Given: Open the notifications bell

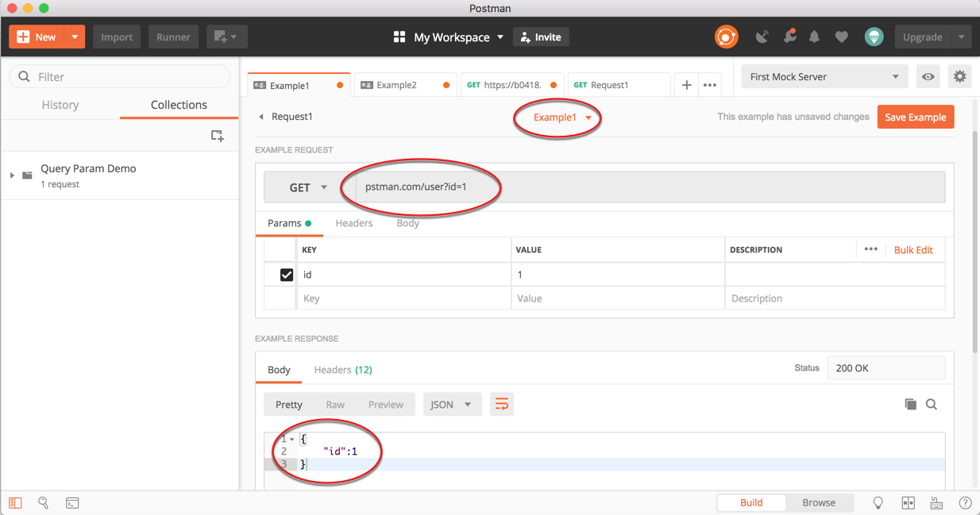Looking at the screenshot, I should click(814, 37).
